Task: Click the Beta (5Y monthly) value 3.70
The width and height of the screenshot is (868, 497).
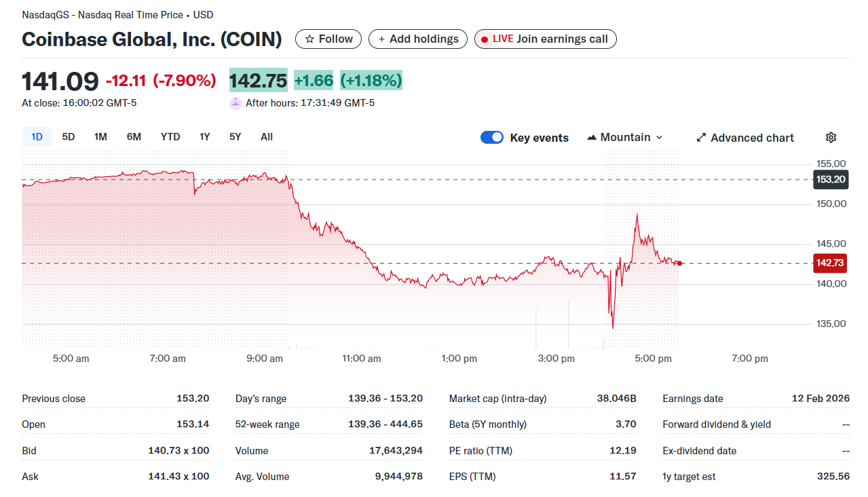Action: (626, 424)
